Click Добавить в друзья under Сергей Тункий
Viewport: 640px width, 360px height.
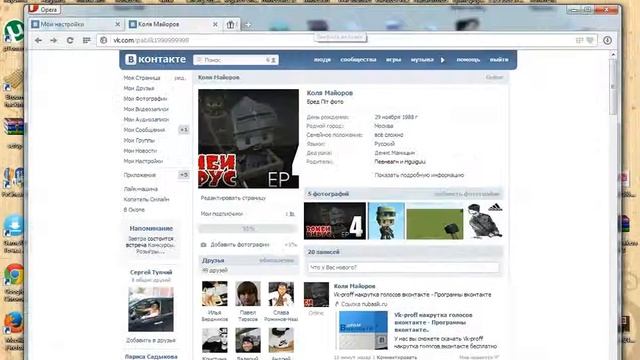(x=151, y=340)
